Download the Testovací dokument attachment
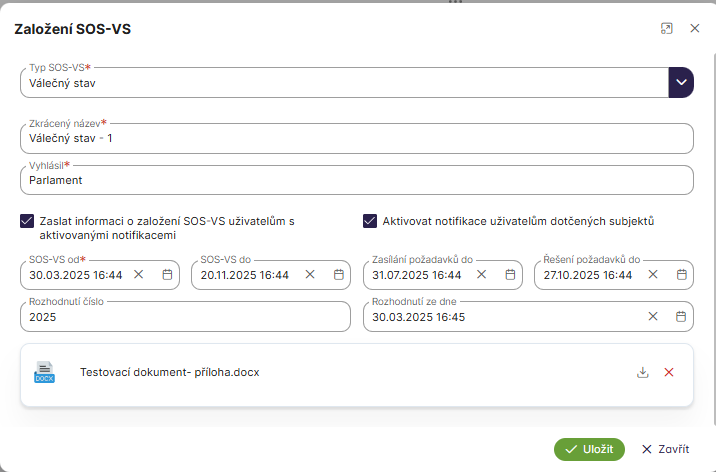 tap(642, 372)
